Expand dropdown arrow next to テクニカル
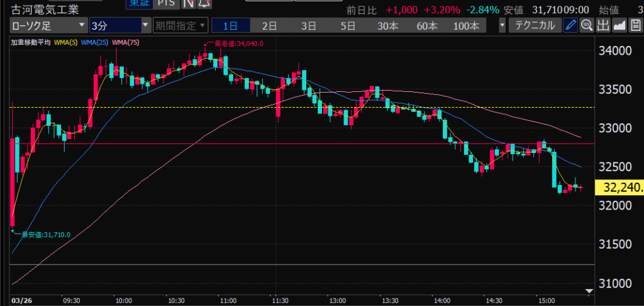 click(x=502, y=26)
